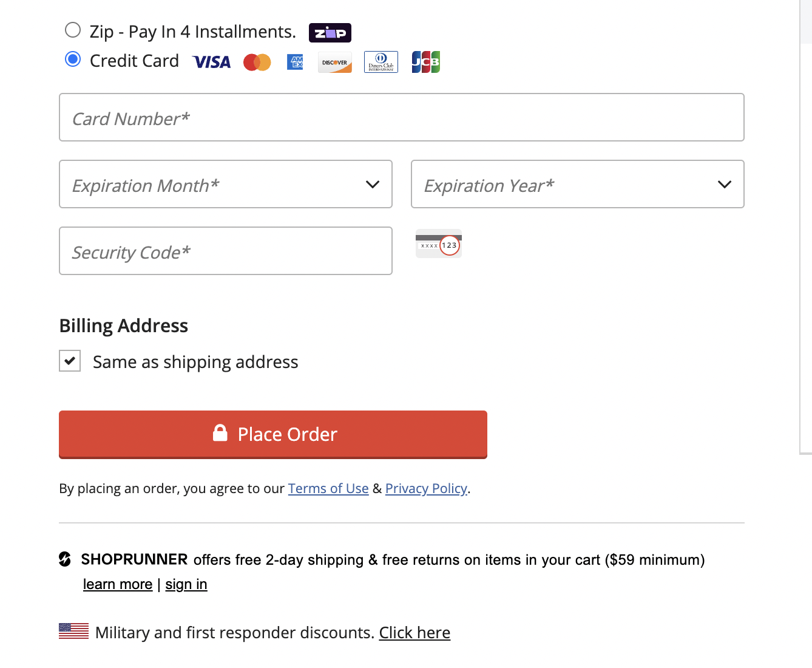Click the American Express logo
Screen dimensions: 812x668
(x=295, y=62)
